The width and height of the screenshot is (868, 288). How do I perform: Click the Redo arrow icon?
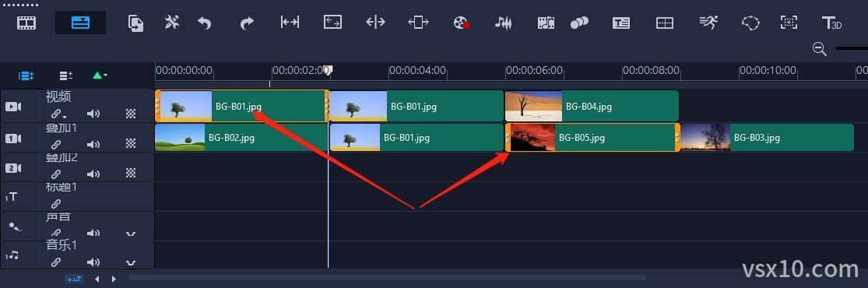coord(247,23)
